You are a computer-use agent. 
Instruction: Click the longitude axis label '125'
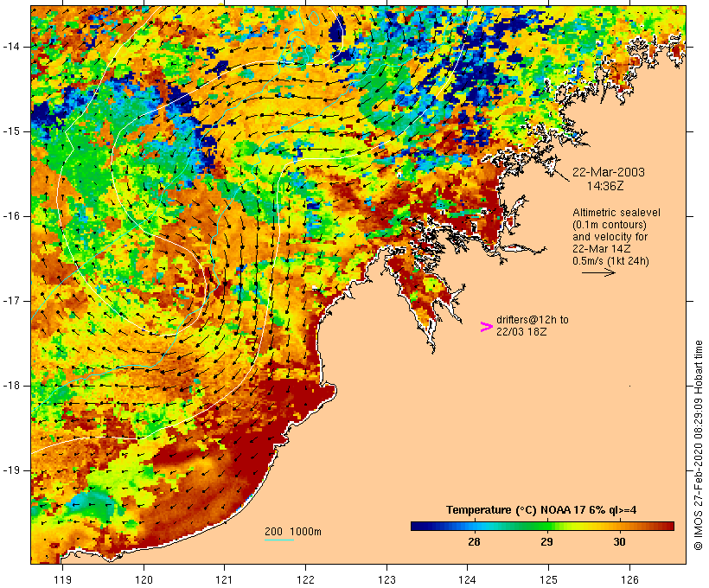[x=549, y=579]
